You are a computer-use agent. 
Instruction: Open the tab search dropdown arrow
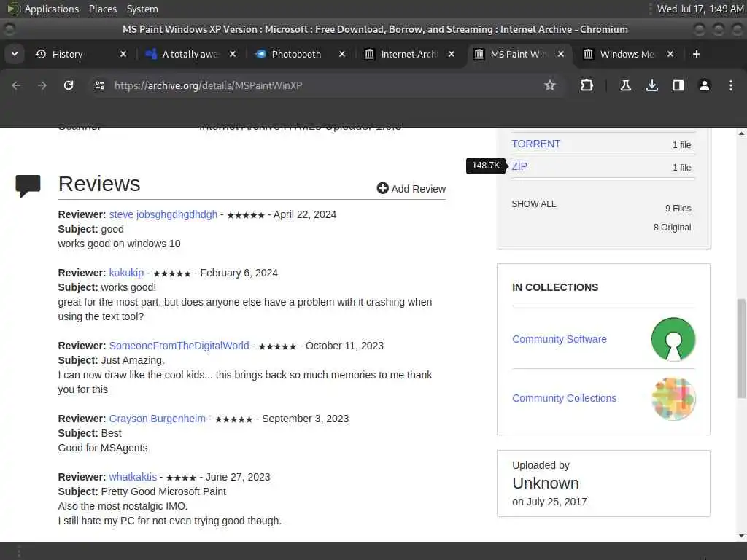click(15, 54)
